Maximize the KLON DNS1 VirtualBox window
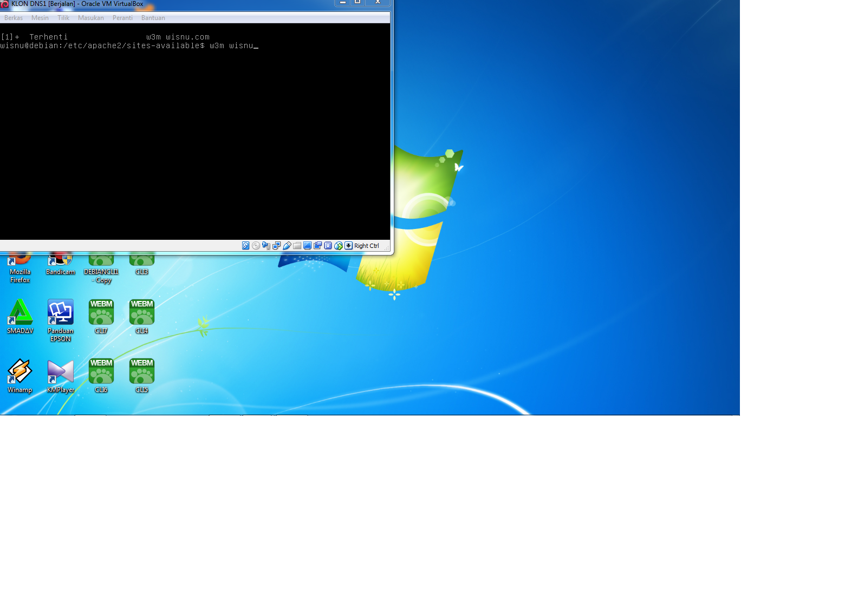 click(357, 2)
